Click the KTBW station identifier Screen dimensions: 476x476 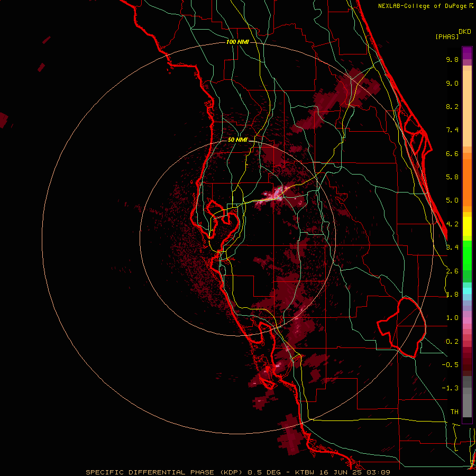click(x=305, y=472)
